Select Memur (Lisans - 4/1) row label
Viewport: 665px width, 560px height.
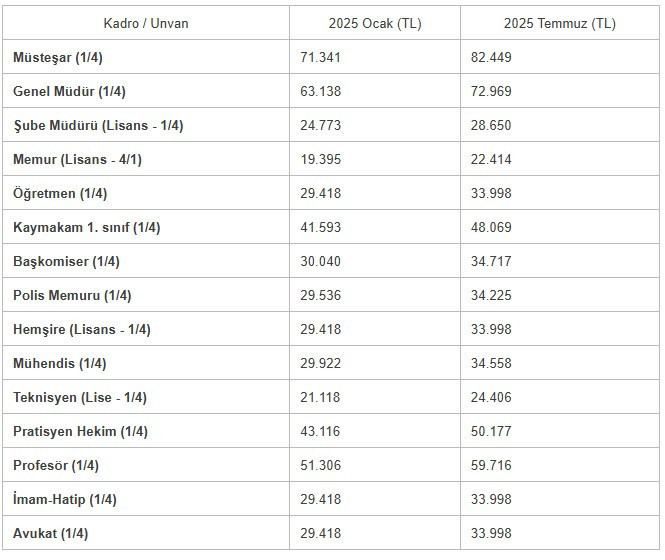(78, 160)
